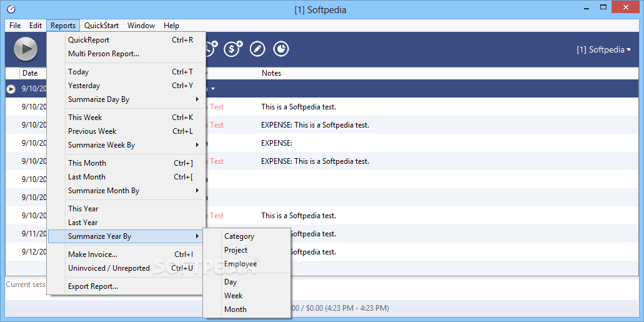Click Export Report...
644x322 pixels.
[x=126, y=286]
